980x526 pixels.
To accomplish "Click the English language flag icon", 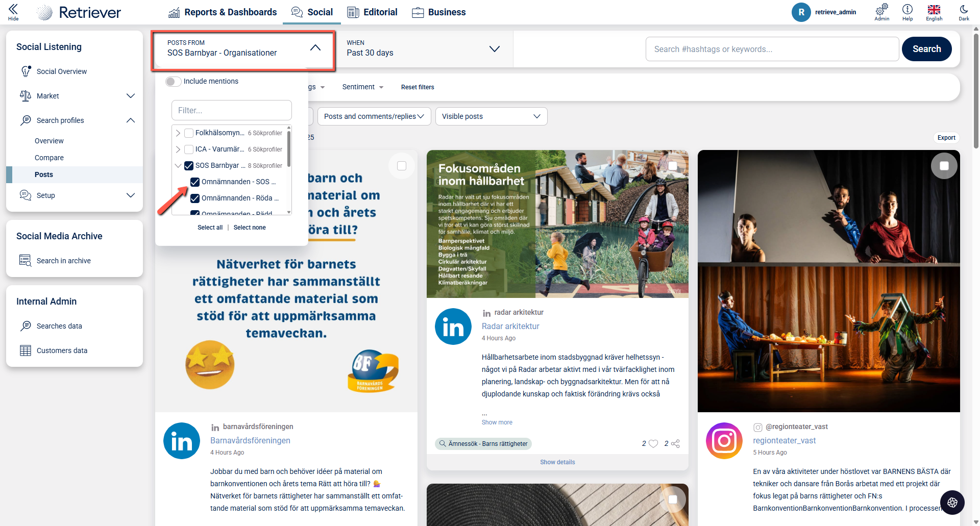I will pos(934,9).
